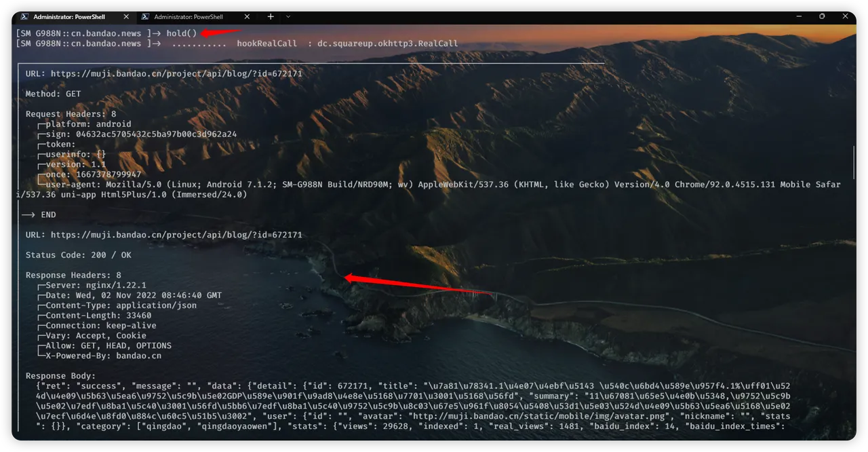Click the Status Code: 200 / OK line
Screen dimensions: 868x452
pos(78,255)
